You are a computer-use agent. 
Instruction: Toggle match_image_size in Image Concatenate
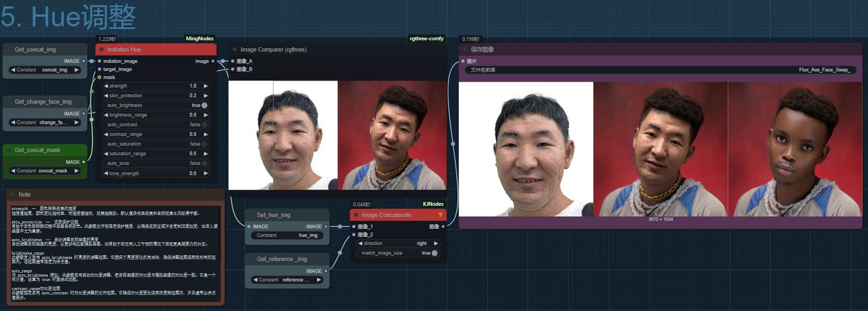[434, 253]
